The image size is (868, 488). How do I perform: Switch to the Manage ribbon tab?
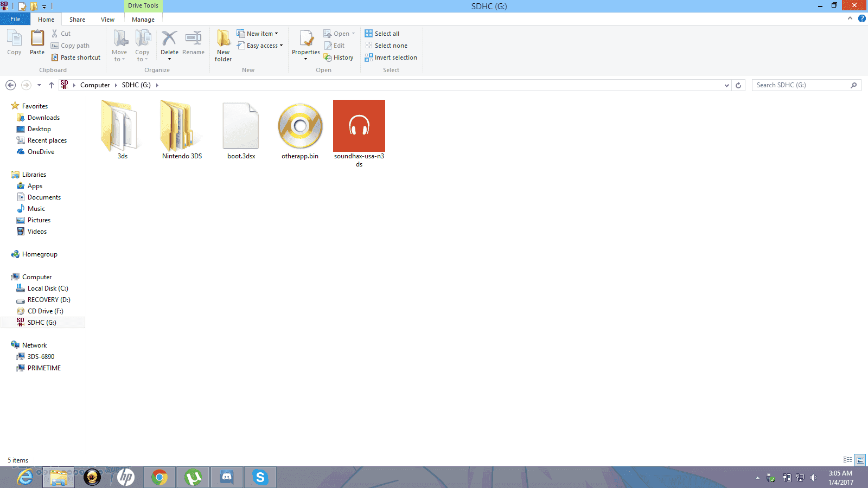[x=143, y=20]
